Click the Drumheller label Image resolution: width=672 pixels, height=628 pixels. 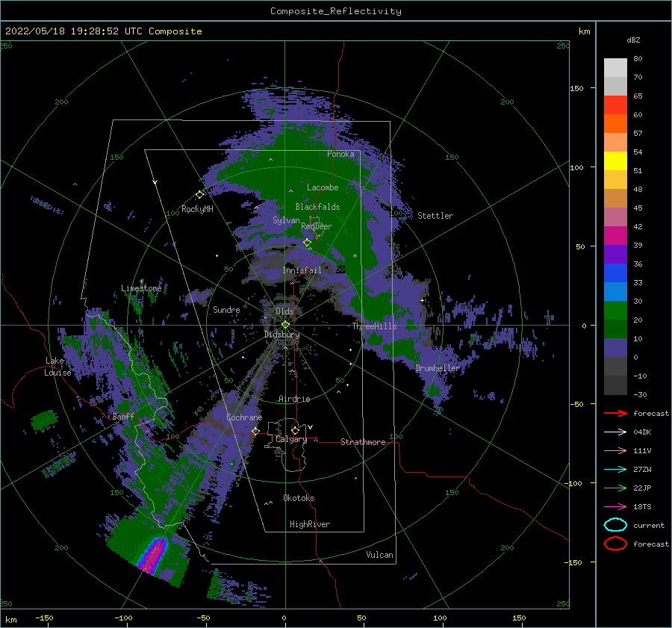pyautogui.click(x=438, y=368)
